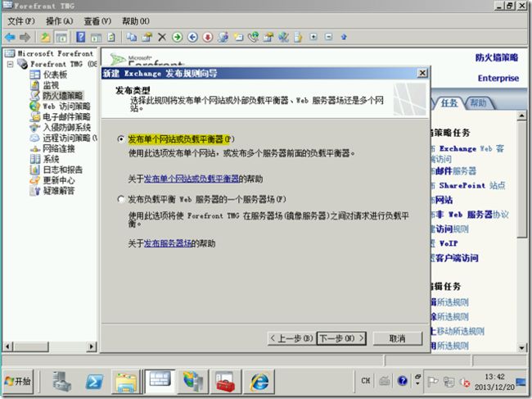532x399 pixels.
Task: Click the Up one level folder icon
Action: click(x=45, y=37)
